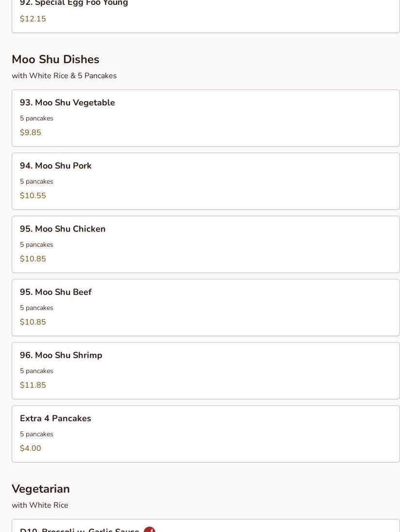
Task: Select D10. Broccoli w. Garlic Sauce title
Action: point(79,530)
